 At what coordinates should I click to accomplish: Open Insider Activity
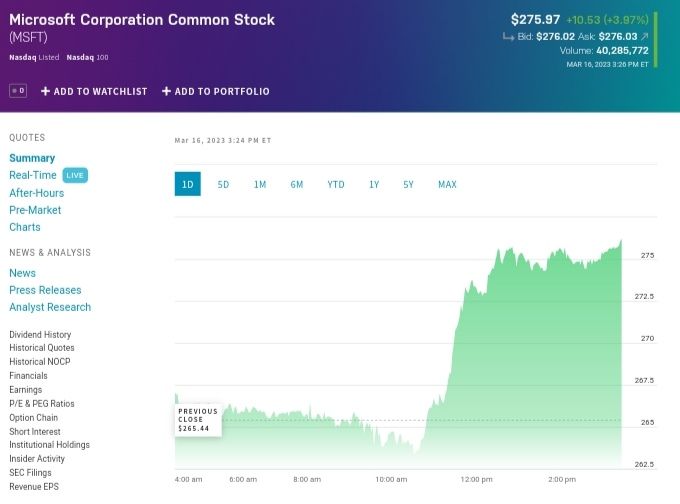click(37, 459)
